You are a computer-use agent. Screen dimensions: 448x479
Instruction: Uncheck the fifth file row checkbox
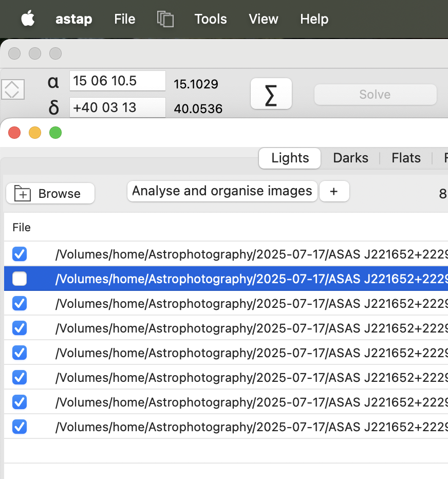tap(20, 353)
